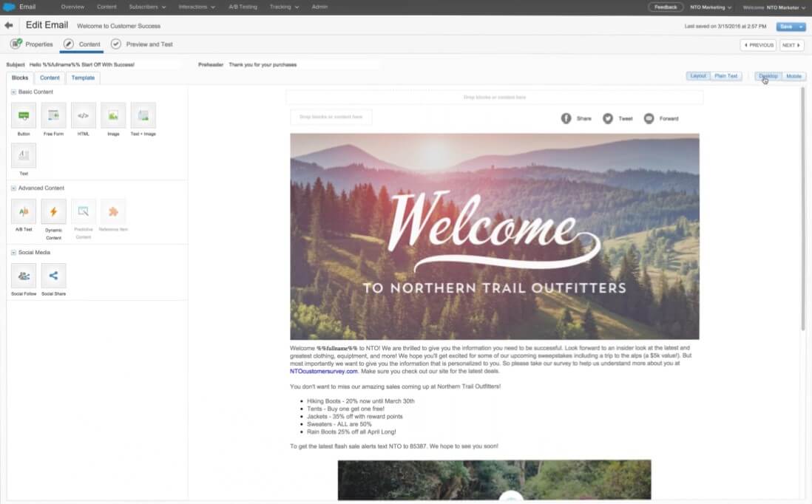Screen dimensions: 812x504
Task: Open the Content menu in top navigation
Action: click(x=106, y=7)
